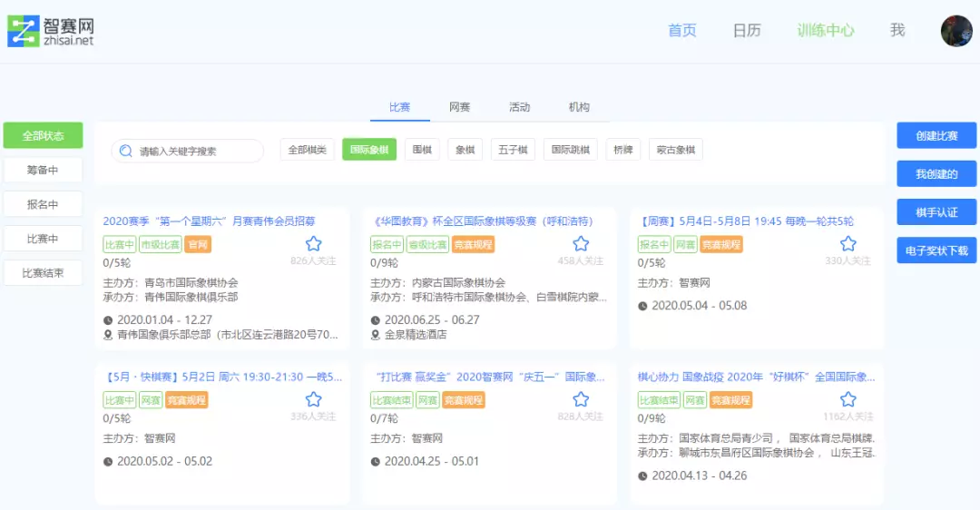The height and width of the screenshot is (510, 980).
Task: Star the 2020赛季 "第一个星期六" 月赛 competition
Action: point(313,243)
